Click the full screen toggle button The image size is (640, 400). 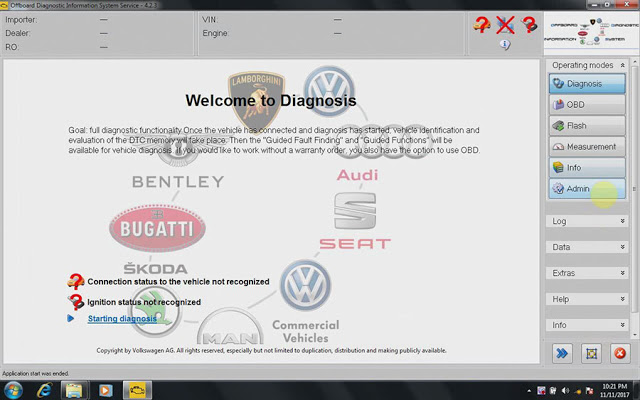point(591,353)
